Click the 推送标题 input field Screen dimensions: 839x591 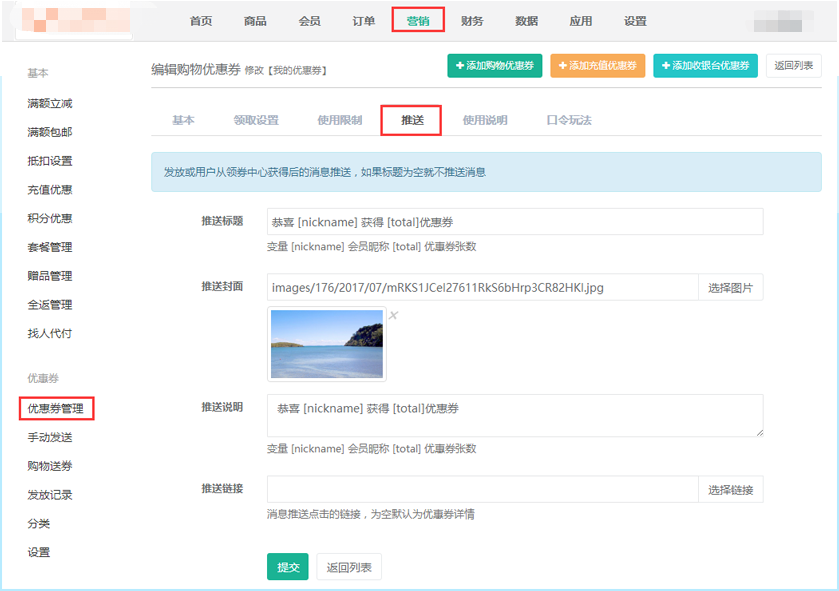pyautogui.click(x=515, y=222)
